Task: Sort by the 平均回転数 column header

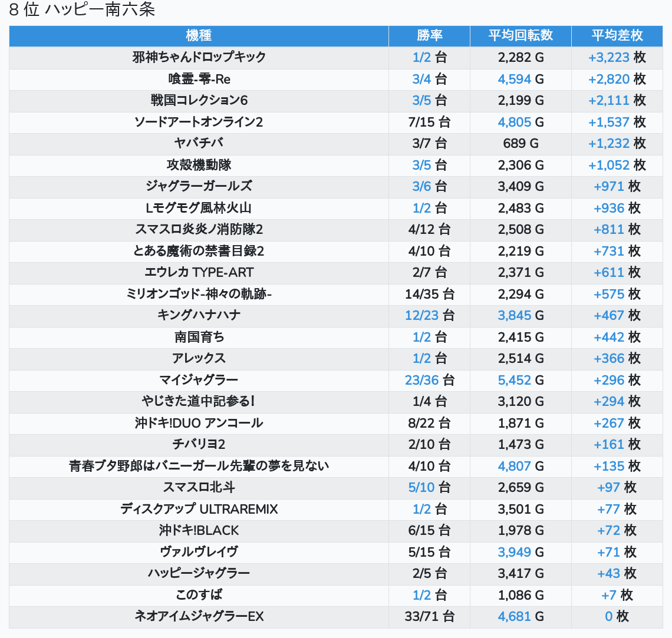Action: click(x=521, y=35)
